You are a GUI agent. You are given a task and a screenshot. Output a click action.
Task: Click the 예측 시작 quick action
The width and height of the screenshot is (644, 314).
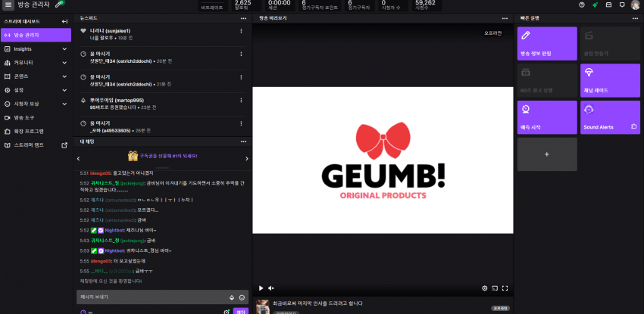click(x=547, y=117)
